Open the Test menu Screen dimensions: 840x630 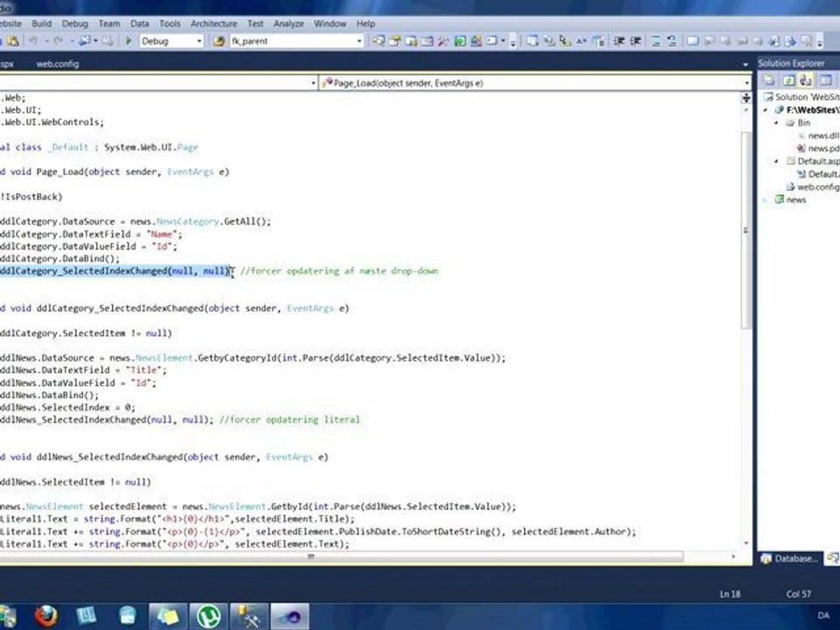click(255, 24)
